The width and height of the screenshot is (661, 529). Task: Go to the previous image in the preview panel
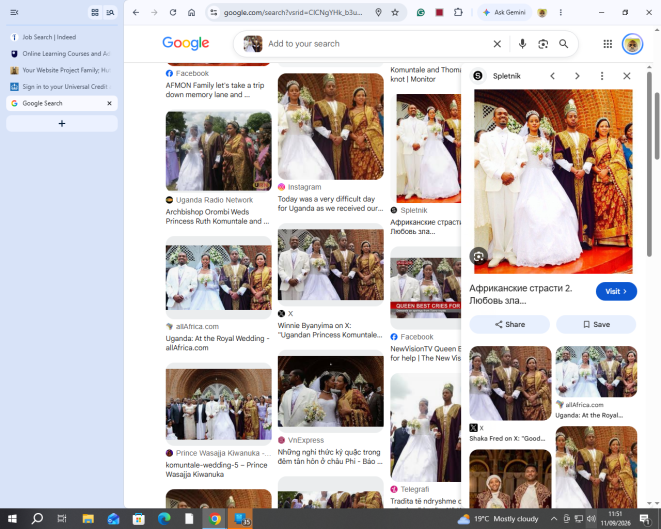pyautogui.click(x=552, y=76)
